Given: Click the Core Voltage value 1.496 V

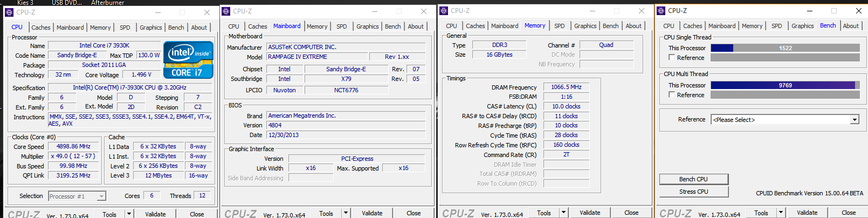Looking at the screenshot, I should click(x=141, y=74).
